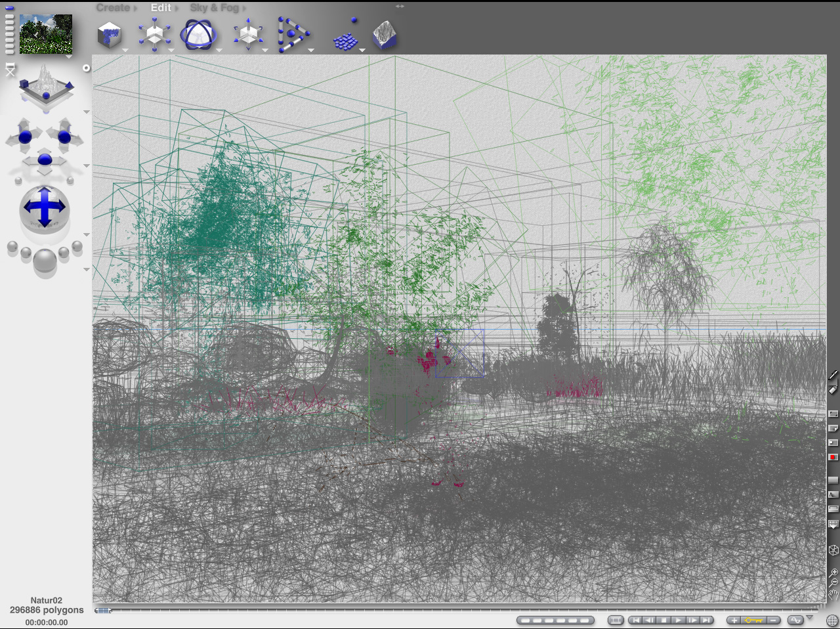Toggle the red plop render indicator

833,457
